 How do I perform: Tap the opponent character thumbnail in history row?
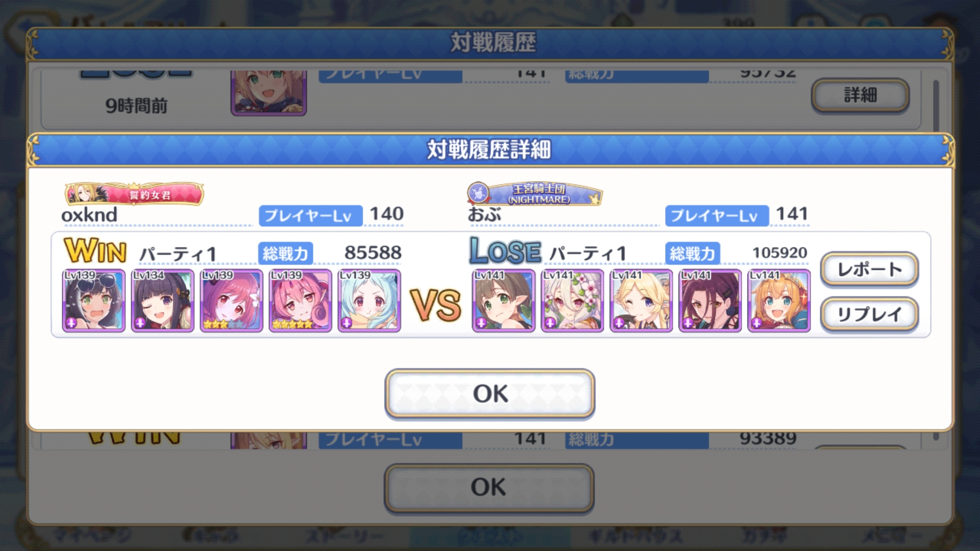pyautogui.click(x=268, y=93)
